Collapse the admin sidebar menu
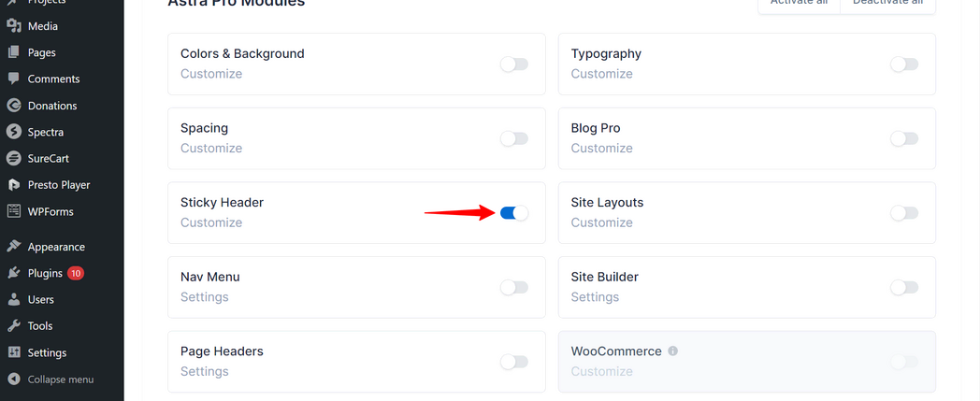This screenshot has height=401, width=980. [x=60, y=380]
